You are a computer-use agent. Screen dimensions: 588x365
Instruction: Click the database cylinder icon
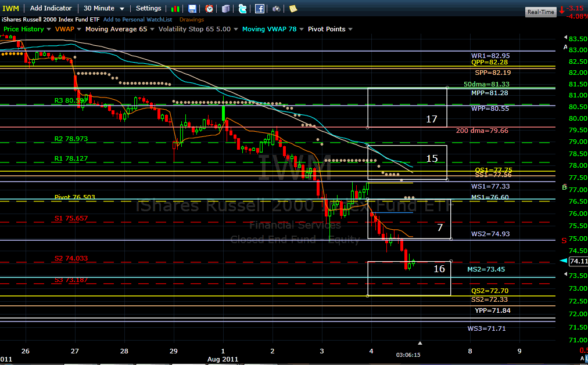click(226, 9)
